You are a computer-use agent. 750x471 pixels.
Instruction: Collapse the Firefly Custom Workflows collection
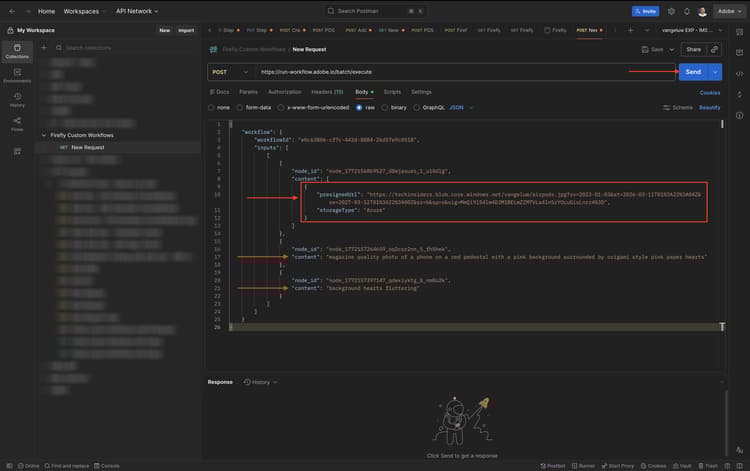pyautogui.click(x=44, y=135)
